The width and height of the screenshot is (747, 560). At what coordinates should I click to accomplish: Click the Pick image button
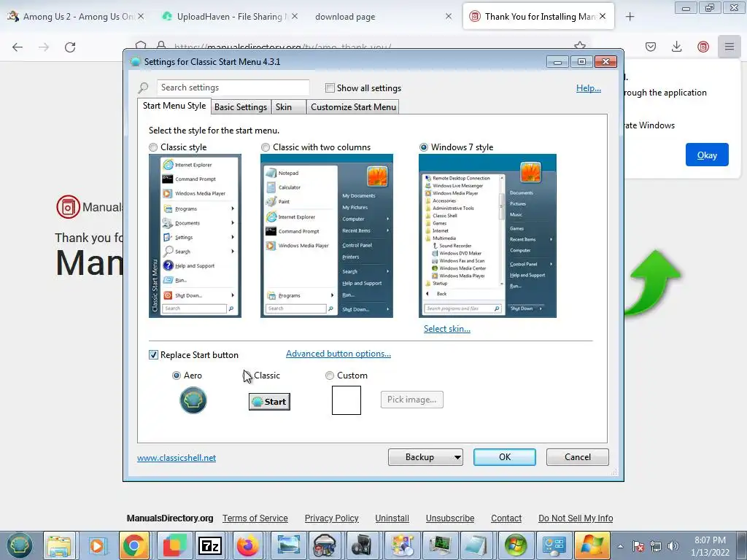click(x=411, y=400)
